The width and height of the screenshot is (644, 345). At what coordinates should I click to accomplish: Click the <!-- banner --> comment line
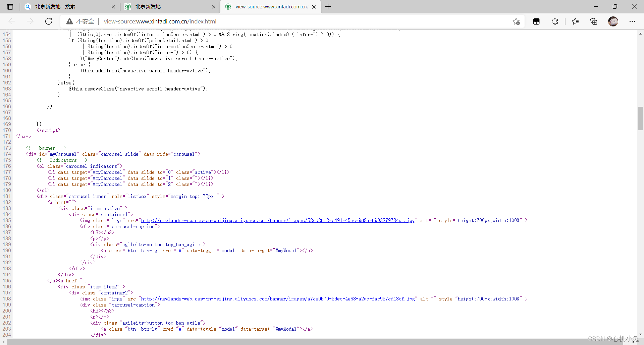(46, 148)
